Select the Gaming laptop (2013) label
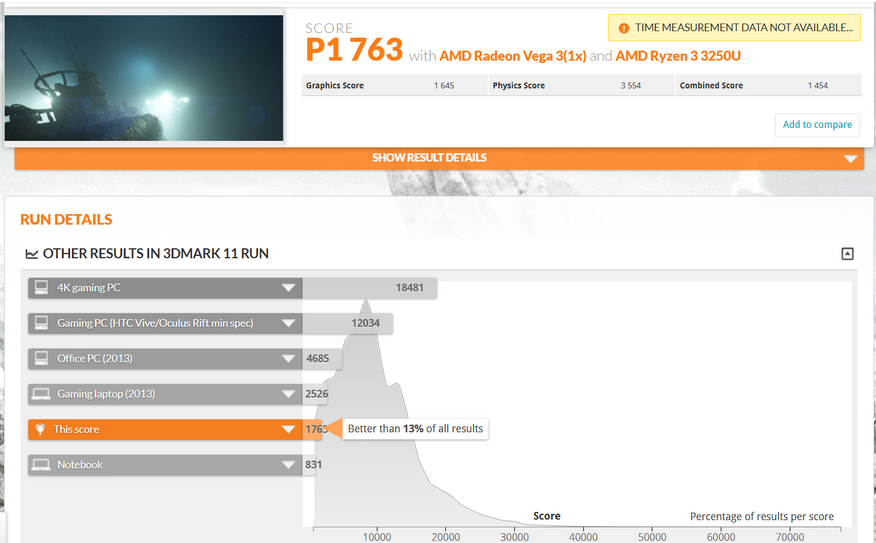876x543 pixels. pos(106,394)
